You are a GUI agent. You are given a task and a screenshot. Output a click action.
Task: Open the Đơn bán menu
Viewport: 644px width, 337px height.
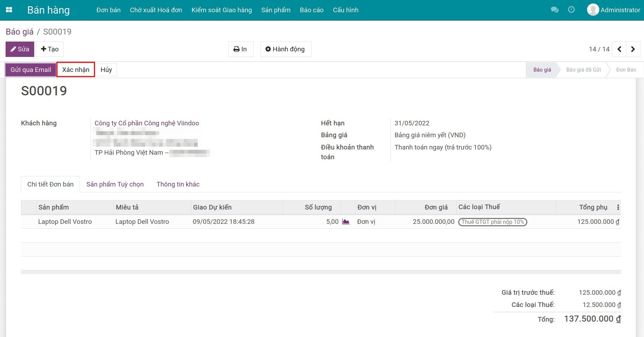[x=109, y=10]
